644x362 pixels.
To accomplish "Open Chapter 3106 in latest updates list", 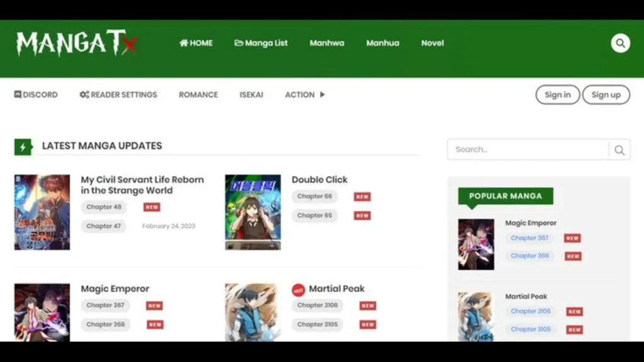I will (318, 305).
